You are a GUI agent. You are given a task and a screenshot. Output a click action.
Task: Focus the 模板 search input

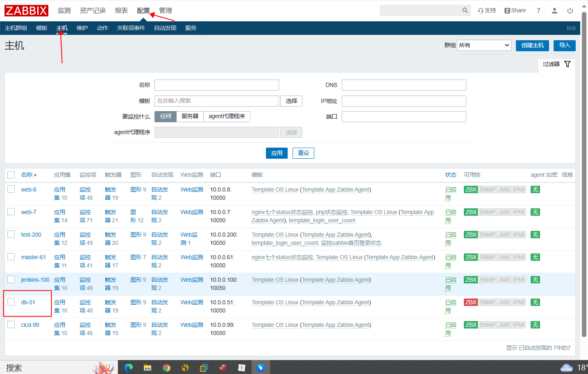click(217, 101)
